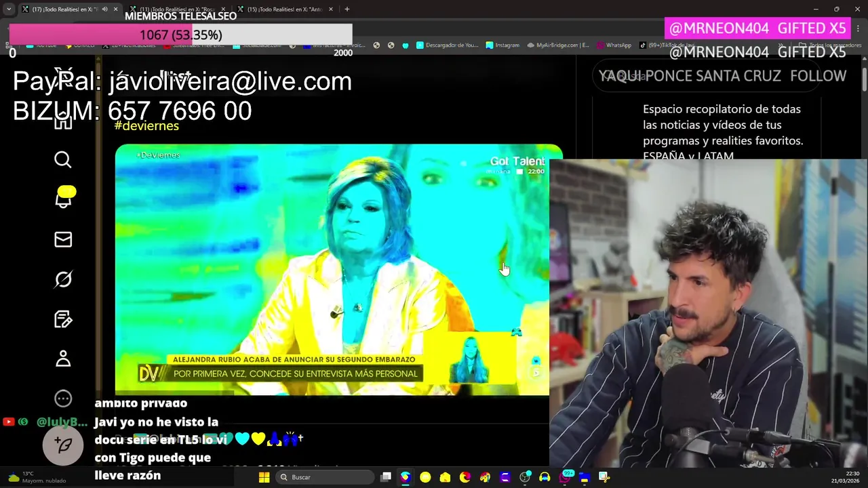This screenshot has height=488, width=868.
Task: Open the Instagram bookmark
Action: (502, 45)
